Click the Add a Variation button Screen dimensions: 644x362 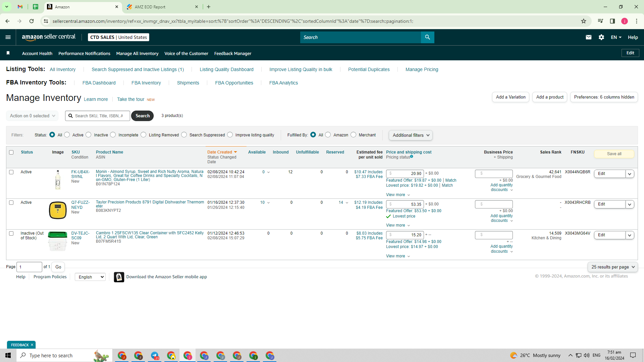click(x=511, y=97)
